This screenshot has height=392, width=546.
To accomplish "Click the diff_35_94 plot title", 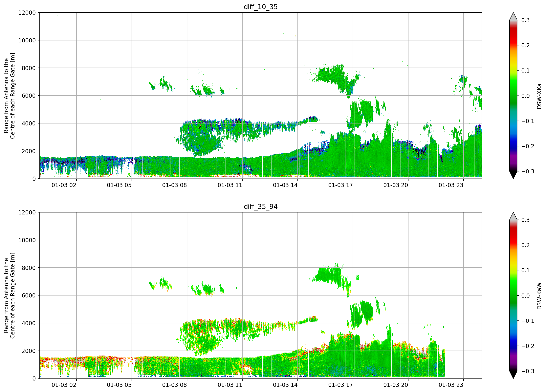I will pyautogui.click(x=261, y=207).
